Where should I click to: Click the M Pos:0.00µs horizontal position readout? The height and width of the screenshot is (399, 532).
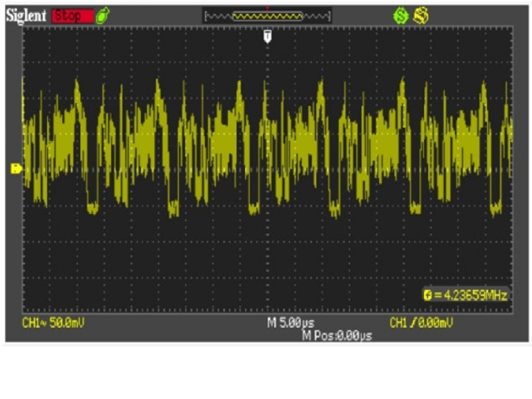(337, 336)
